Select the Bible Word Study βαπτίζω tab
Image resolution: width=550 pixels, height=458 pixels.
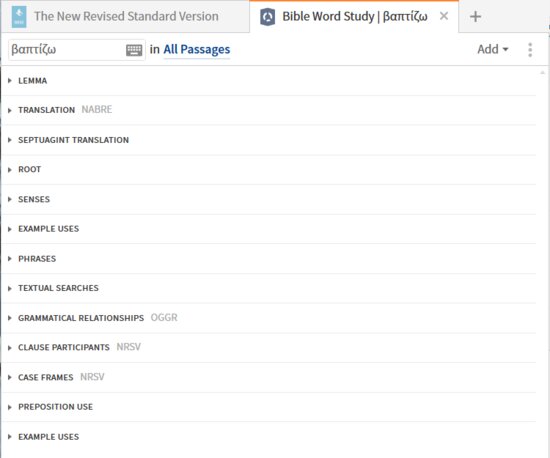pyautogui.click(x=354, y=16)
